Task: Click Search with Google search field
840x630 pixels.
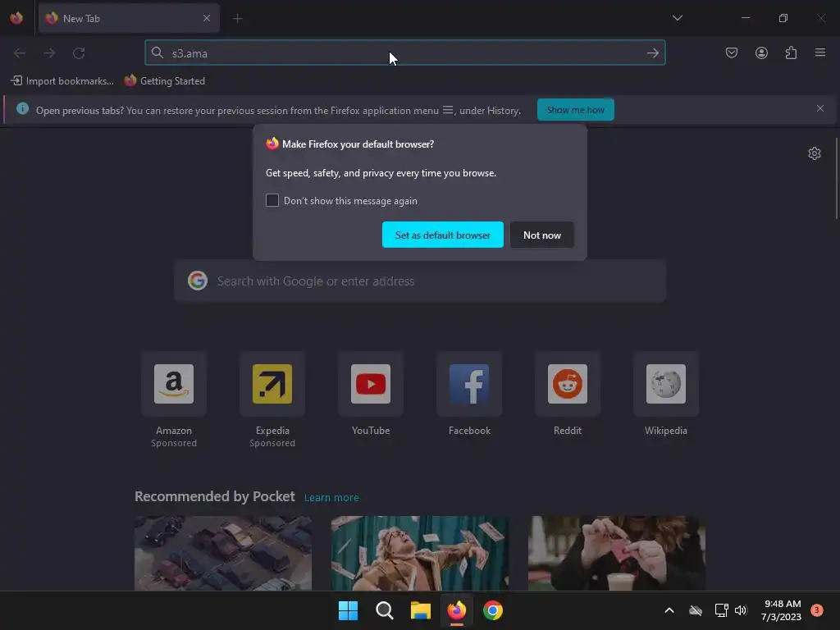Action: (x=420, y=281)
